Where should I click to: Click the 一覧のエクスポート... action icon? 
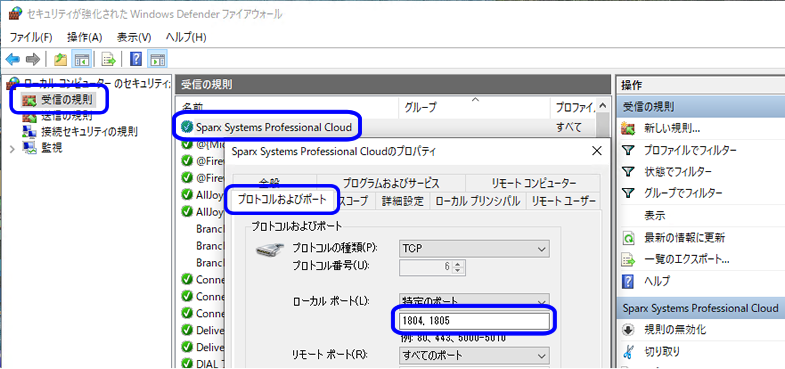tap(628, 259)
